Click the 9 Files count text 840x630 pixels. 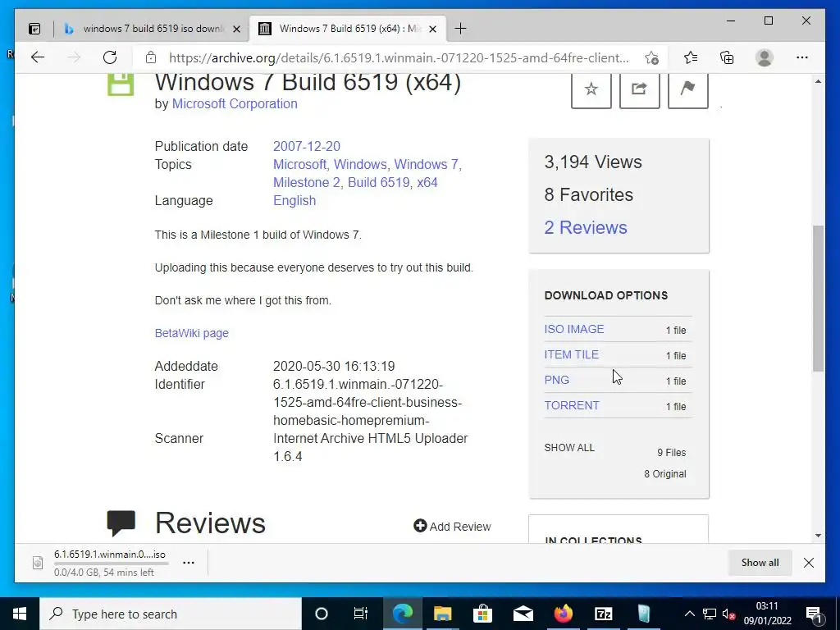[672, 453]
